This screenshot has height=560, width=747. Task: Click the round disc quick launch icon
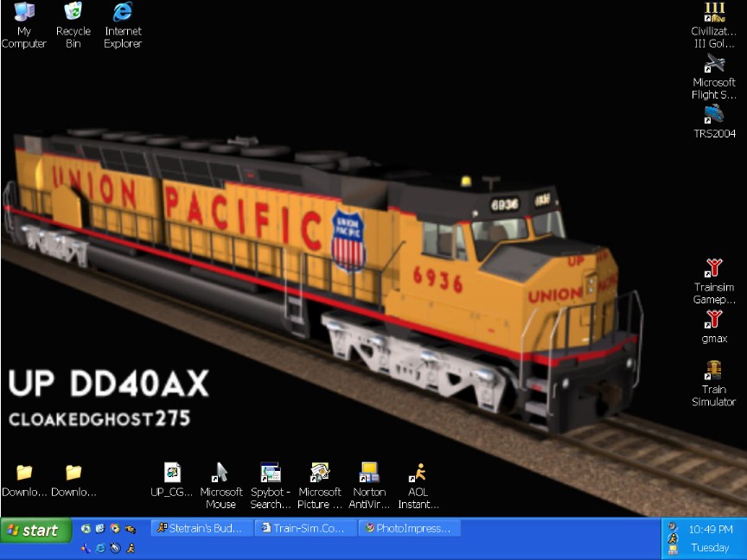pos(115,548)
